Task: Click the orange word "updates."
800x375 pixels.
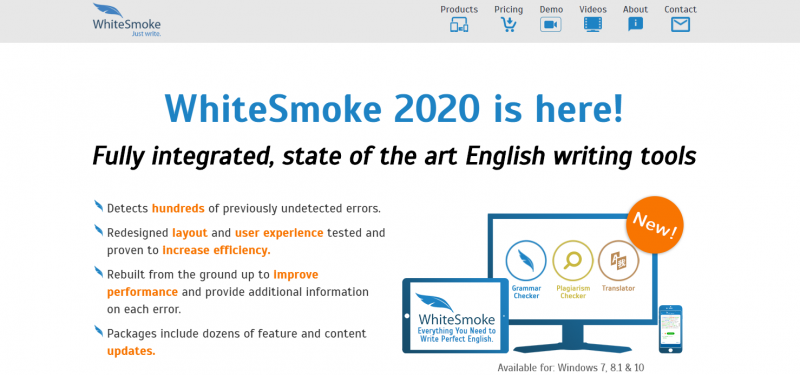Action: click(131, 351)
